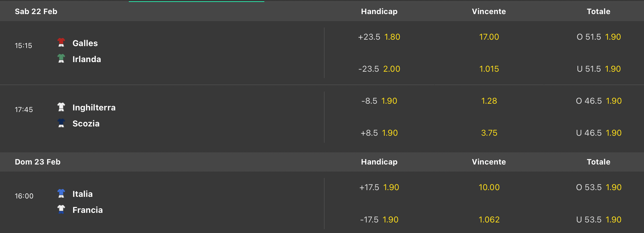Pick Over 53.5 total for Italia-Francia
644x233 pixels.
coord(599,188)
